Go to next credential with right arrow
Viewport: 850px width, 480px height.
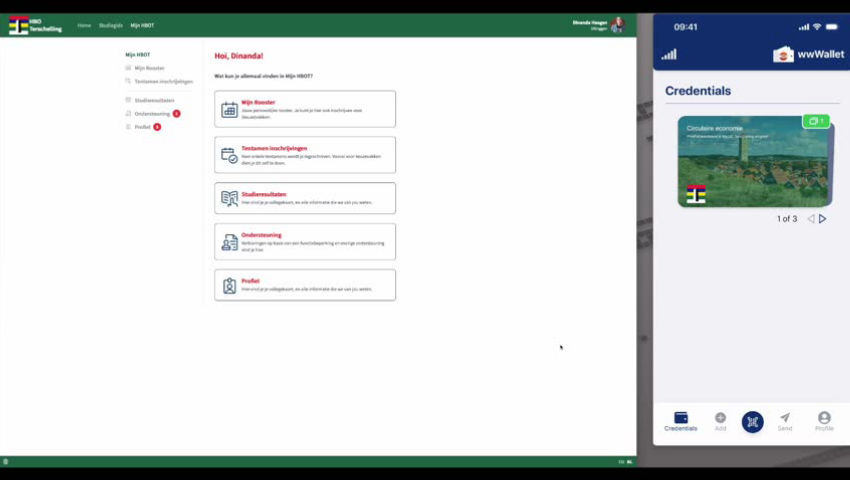[823, 219]
